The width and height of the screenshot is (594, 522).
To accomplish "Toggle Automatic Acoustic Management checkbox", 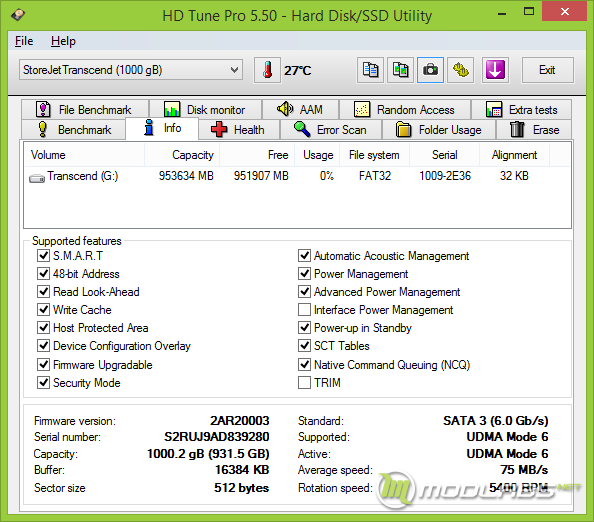I will click(304, 255).
